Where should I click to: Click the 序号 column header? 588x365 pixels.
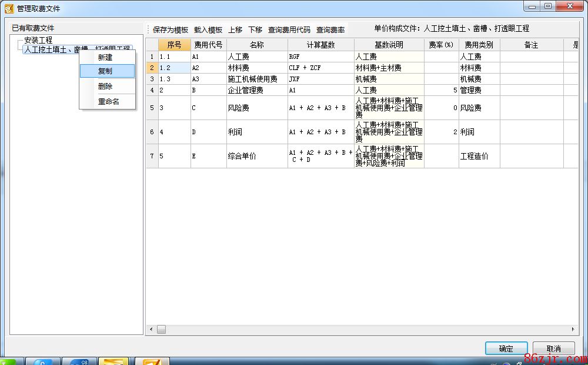[174, 45]
